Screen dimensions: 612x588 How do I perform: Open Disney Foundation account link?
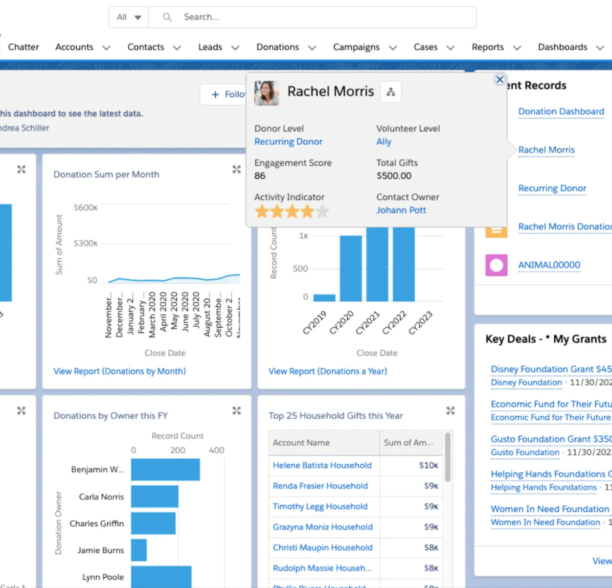click(x=526, y=382)
